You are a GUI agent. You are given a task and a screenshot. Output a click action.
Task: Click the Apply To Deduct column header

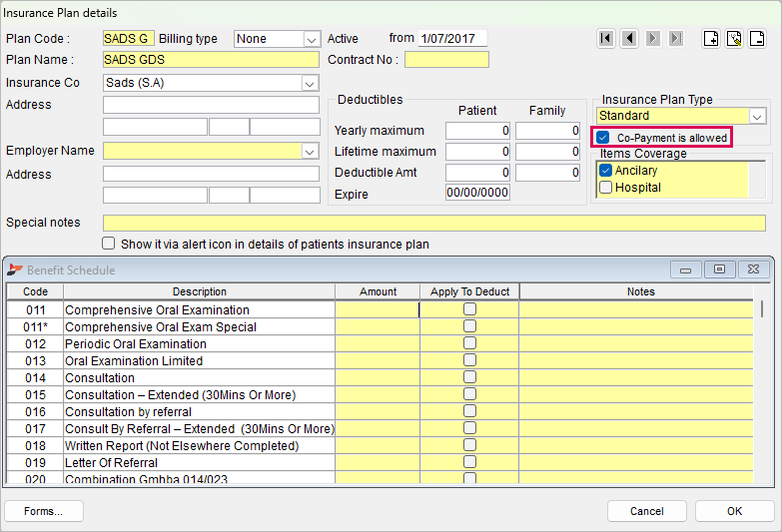[469, 291]
